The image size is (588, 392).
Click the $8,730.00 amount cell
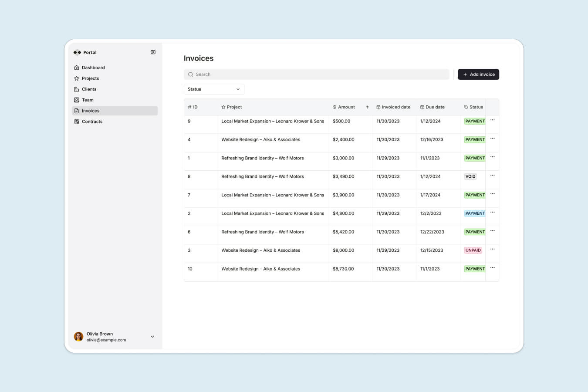point(343,269)
